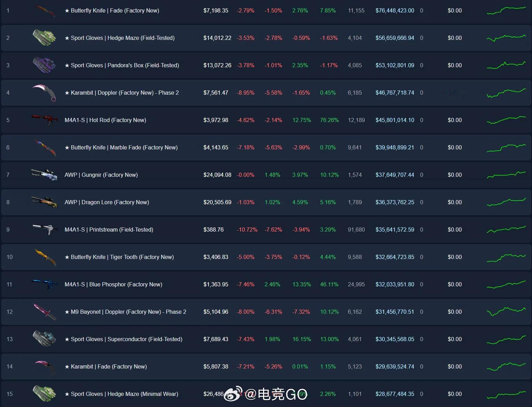
Task: Click the Butterfly Knife Fade item image
Action: [45, 11]
